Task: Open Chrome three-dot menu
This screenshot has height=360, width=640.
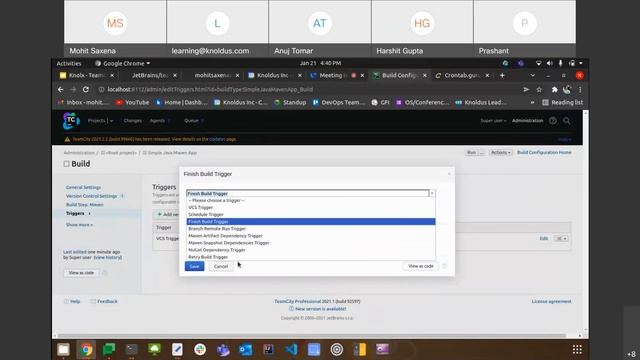Action: (x=580, y=89)
